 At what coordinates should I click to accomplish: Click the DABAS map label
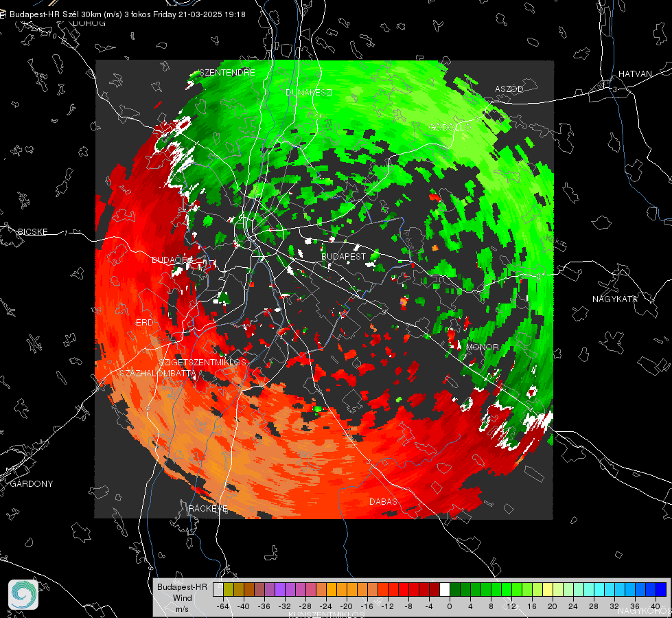tap(383, 501)
